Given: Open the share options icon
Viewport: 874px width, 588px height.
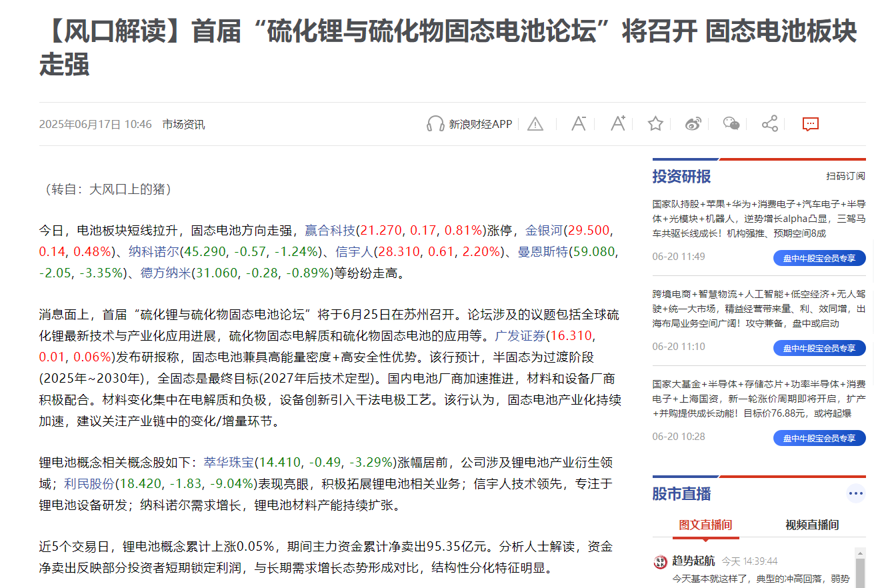Looking at the screenshot, I should point(770,123).
